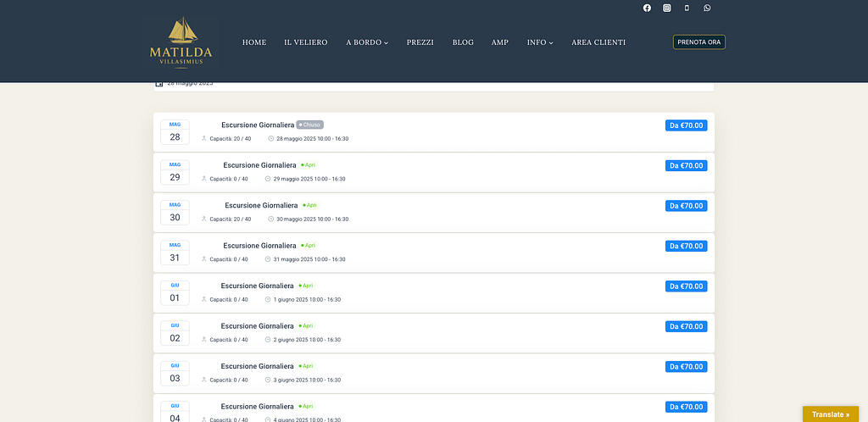Viewport: 868px width, 422px height.
Task: Select the 2 giugno excursion row
Action: 433,333
